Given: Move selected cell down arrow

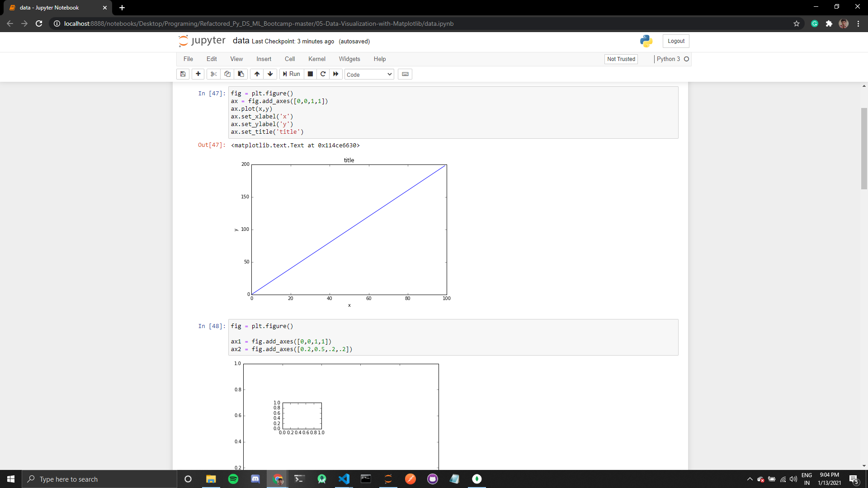Looking at the screenshot, I should [x=270, y=74].
